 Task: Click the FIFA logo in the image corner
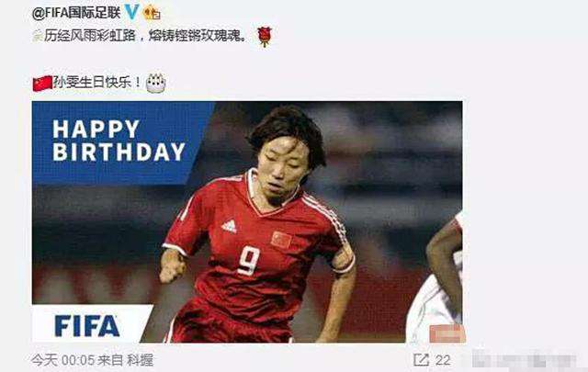(x=87, y=326)
